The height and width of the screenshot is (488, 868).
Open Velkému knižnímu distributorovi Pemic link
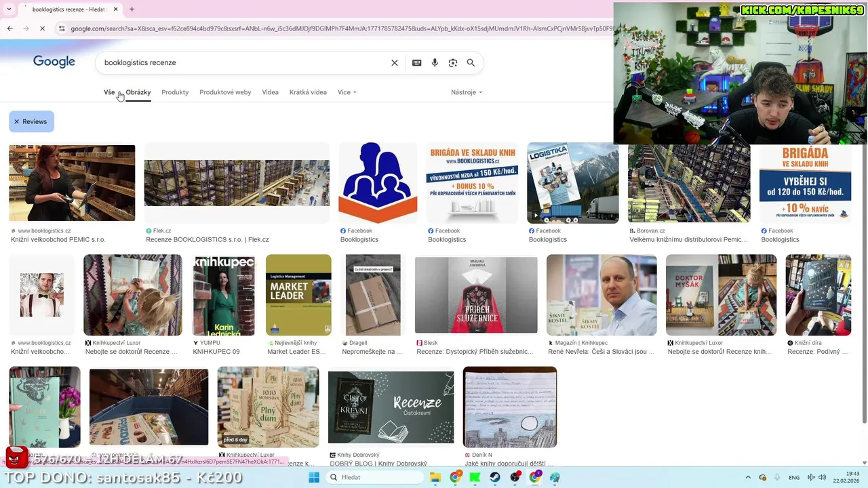[x=688, y=240]
